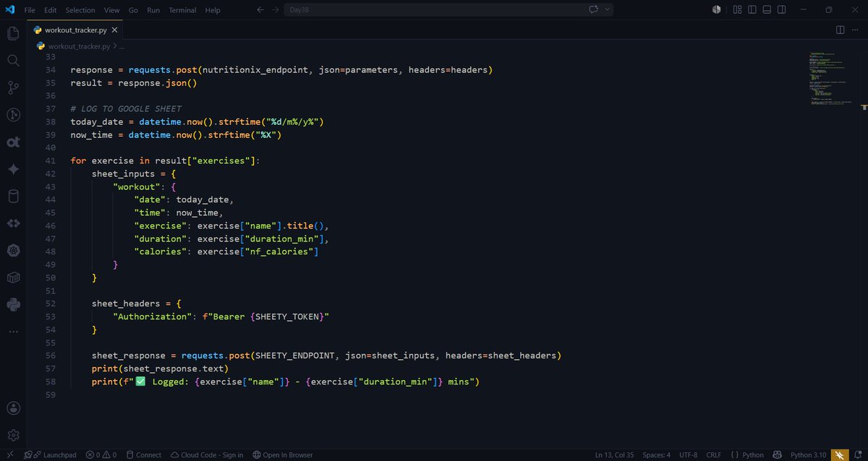
Task: Open the chat icon in title bar
Action: (x=594, y=10)
